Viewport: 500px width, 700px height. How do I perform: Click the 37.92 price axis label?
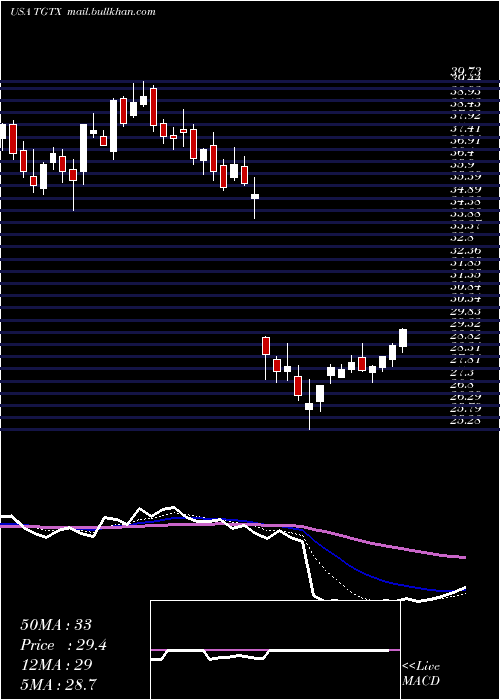[465, 116]
